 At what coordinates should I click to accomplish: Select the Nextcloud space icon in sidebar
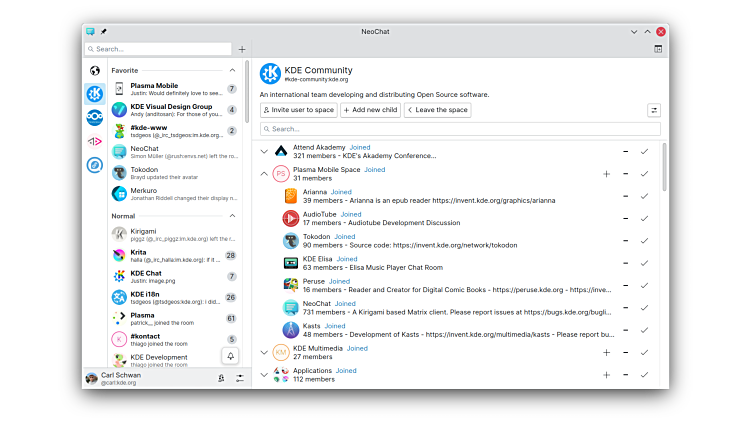pos(95,117)
